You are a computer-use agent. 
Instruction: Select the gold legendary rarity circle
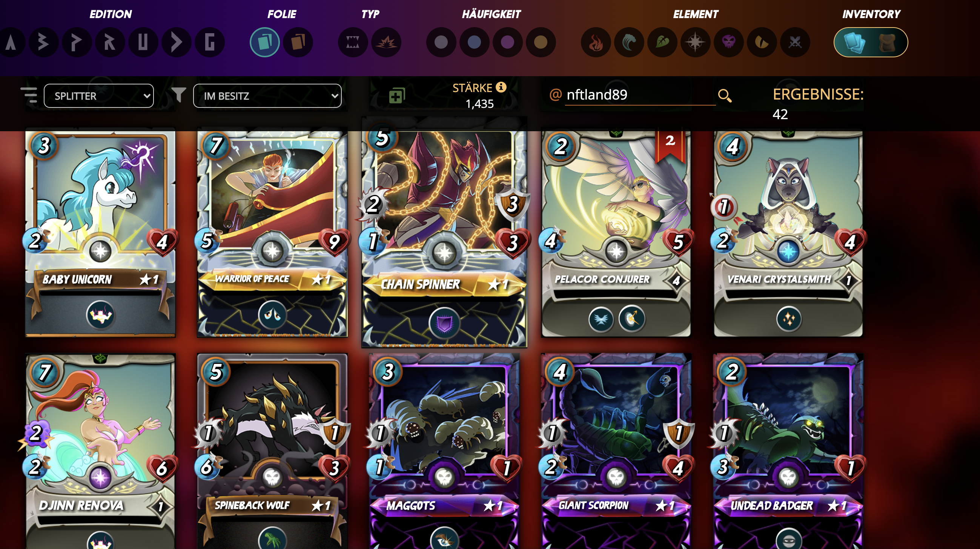[x=541, y=42]
